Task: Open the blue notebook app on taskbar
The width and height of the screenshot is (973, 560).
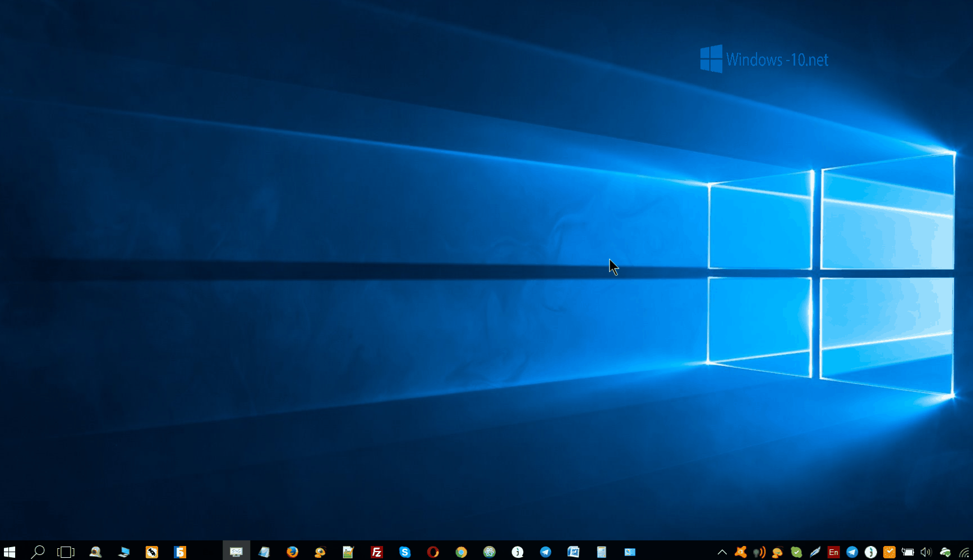Action: (x=264, y=552)
